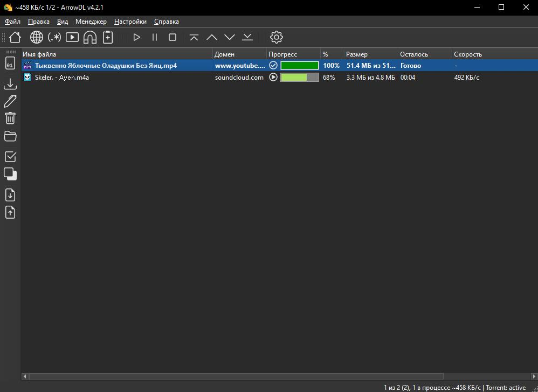
Task: Add a magnet link with the magnet icon
Action: point(90,37)
